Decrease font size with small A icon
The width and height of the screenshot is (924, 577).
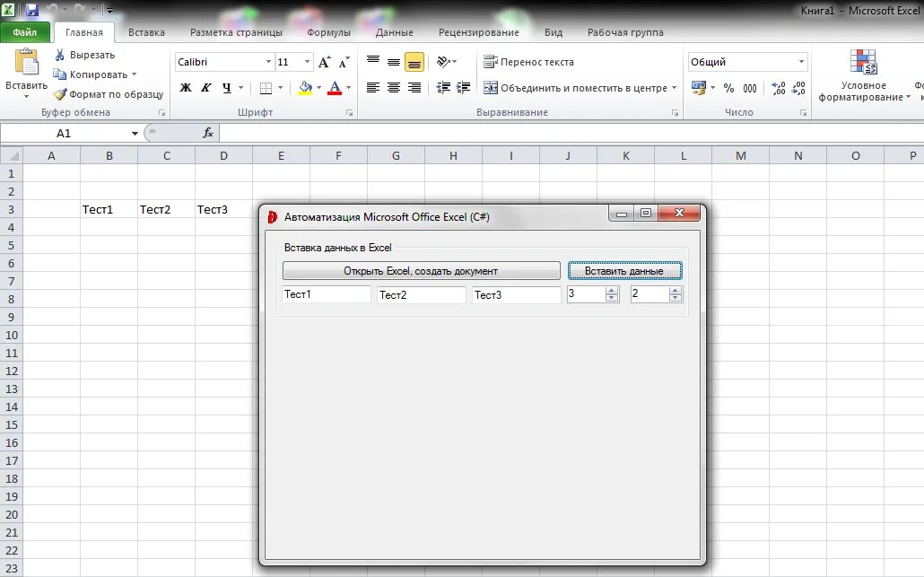(x=344, y=62)
